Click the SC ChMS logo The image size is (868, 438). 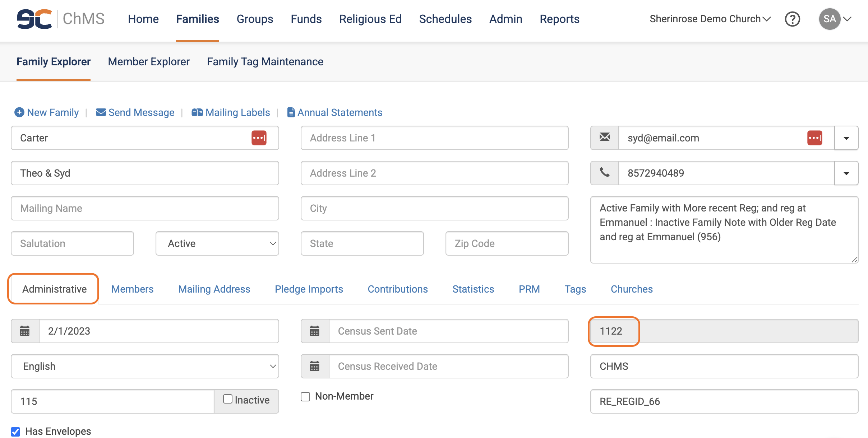pyautogui.click(x=60, y=19)
